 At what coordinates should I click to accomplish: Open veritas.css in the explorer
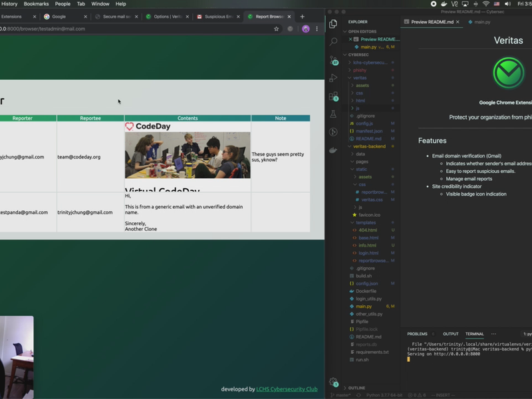[x=372, y=200]
